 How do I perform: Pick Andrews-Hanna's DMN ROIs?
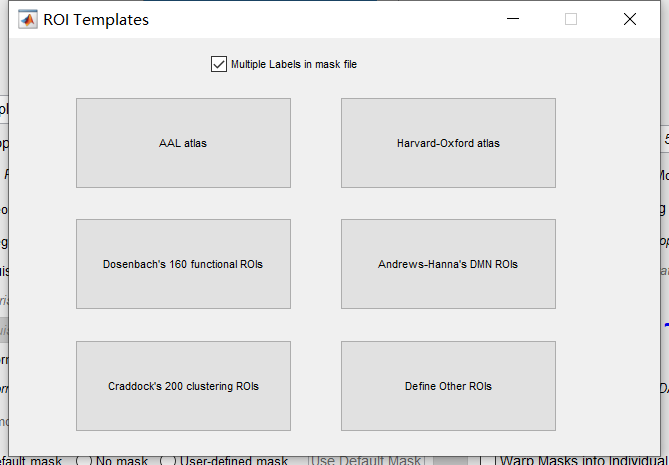click(x=448, y=264)
